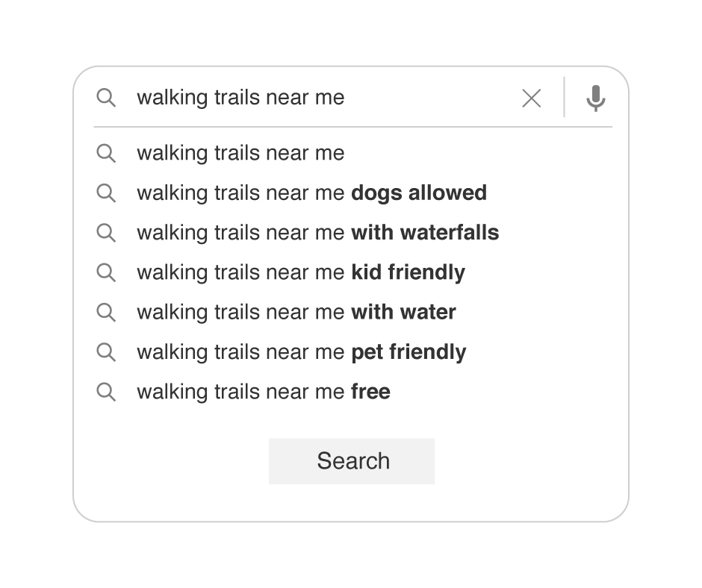Click the magnifier icon beside "with water" suggestion
This screenshot has height=588, width=702.
(x=106, y=312)
